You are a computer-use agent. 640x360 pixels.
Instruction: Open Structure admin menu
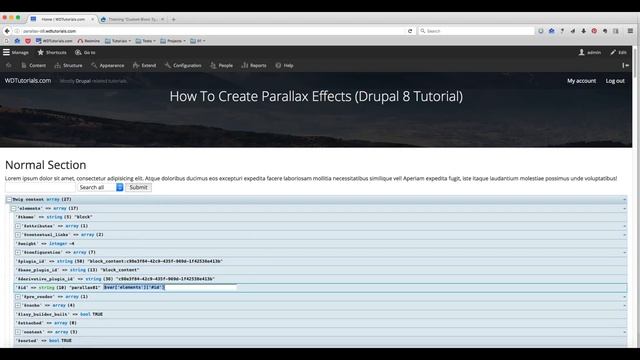click(69, 65)
